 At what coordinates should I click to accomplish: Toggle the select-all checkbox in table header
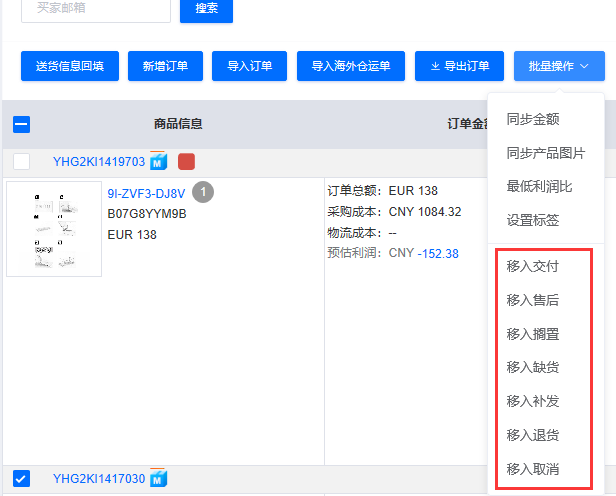point(22,125)
